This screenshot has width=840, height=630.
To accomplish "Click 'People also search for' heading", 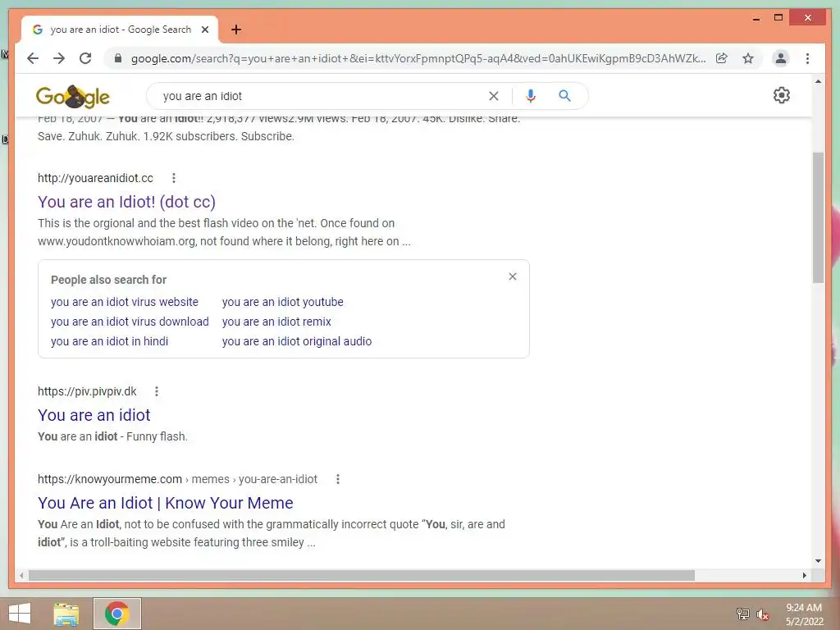I will [x=109, y=280].
